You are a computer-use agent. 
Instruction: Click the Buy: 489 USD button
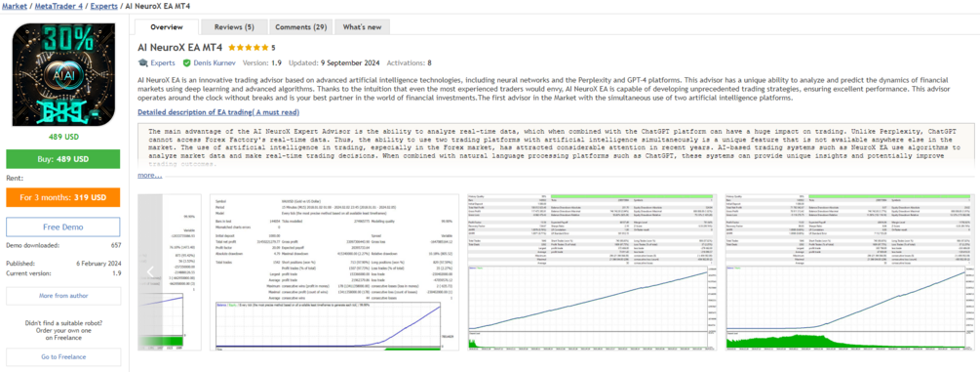63,158
